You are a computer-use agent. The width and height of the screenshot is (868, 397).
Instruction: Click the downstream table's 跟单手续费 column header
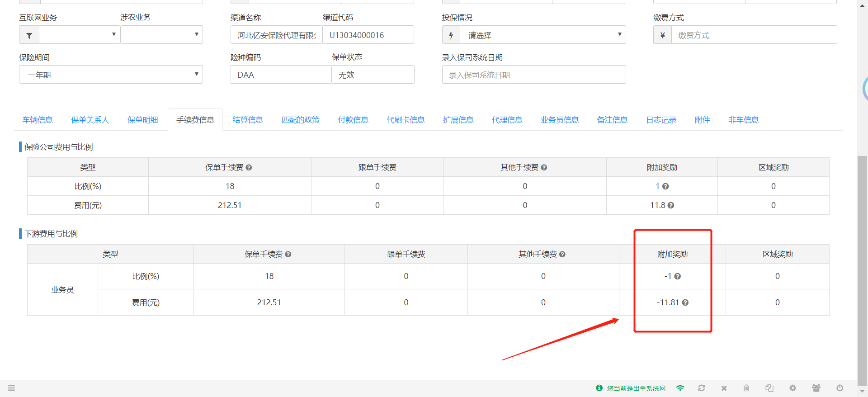click(x=406, y=254)
